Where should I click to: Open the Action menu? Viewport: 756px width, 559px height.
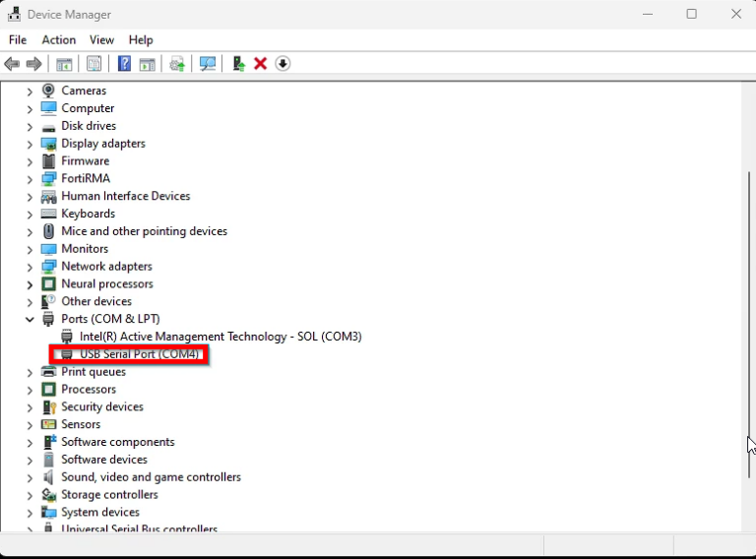click(x=59, y=40)
